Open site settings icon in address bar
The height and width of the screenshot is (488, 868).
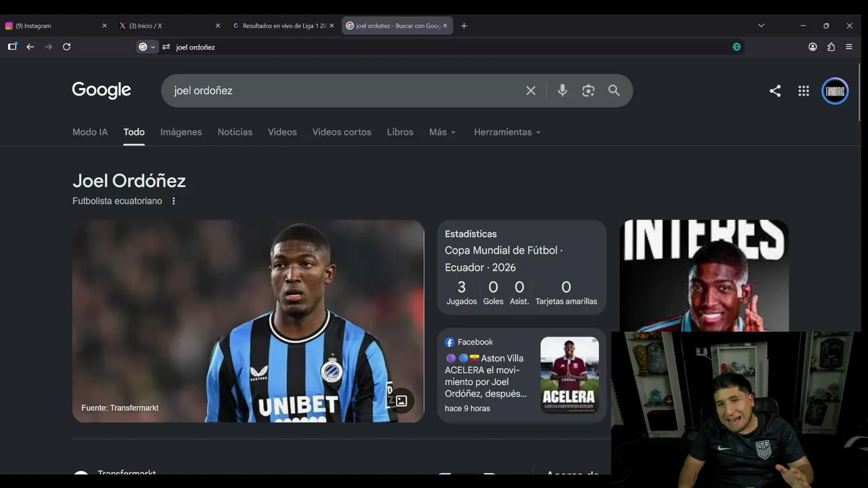pyautogui.click(x=166, y=47)
